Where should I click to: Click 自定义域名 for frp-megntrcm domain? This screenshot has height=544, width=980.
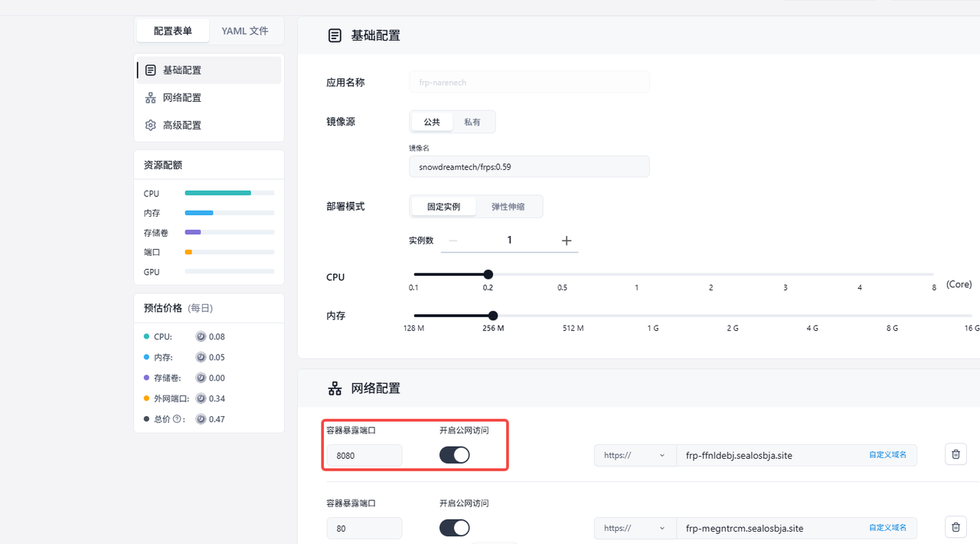click(x=887, y=528)
